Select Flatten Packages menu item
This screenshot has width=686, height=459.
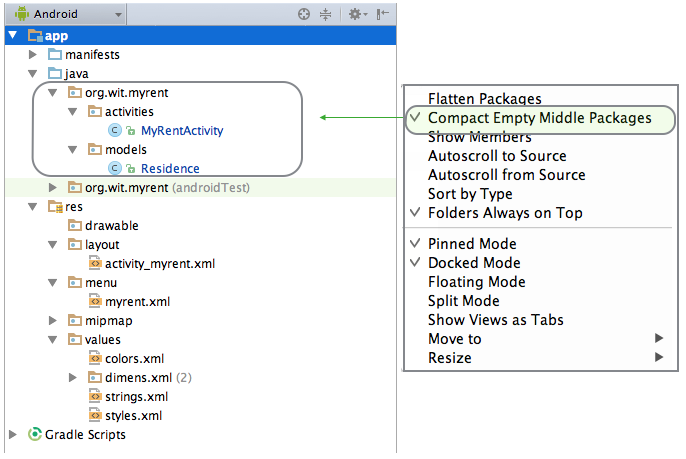point(484,99)
